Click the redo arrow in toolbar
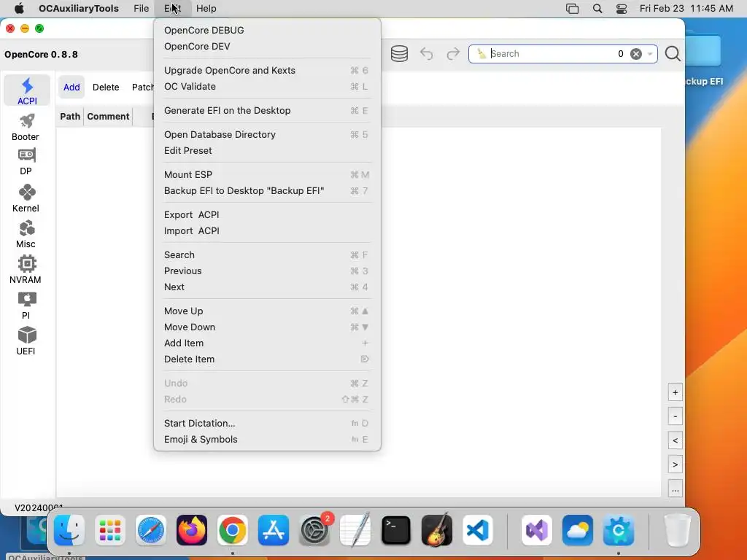The height and width of the screenshot is (560, 747). [x=453, y=54]
